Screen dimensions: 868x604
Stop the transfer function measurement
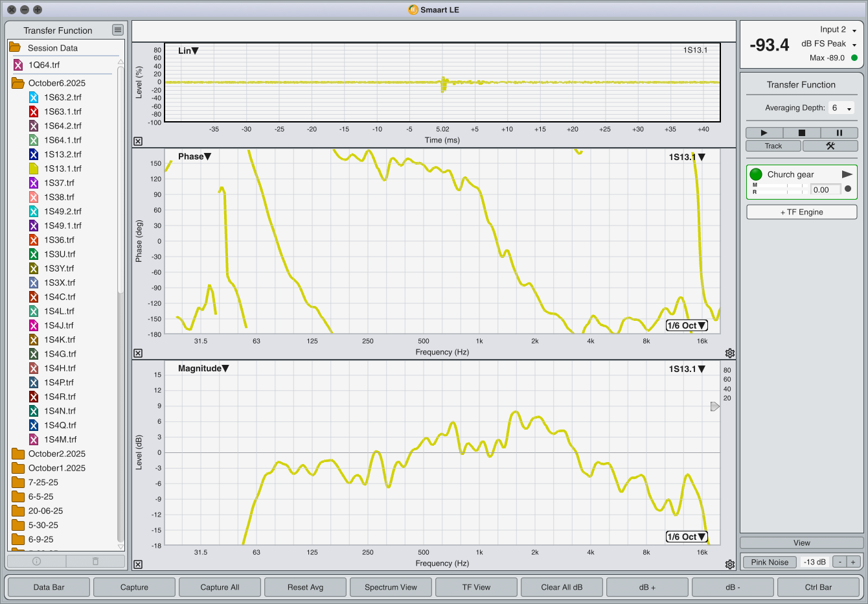coord(801,133)
